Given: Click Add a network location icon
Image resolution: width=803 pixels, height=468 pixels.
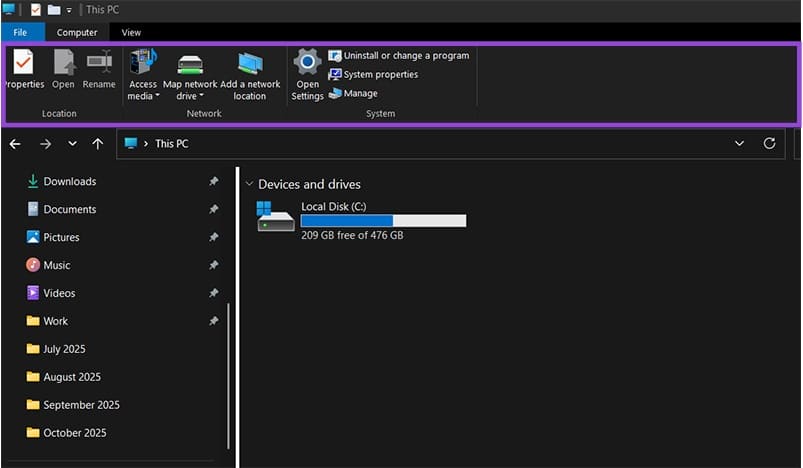Looking at the screenshot, I should coord(249,64).
